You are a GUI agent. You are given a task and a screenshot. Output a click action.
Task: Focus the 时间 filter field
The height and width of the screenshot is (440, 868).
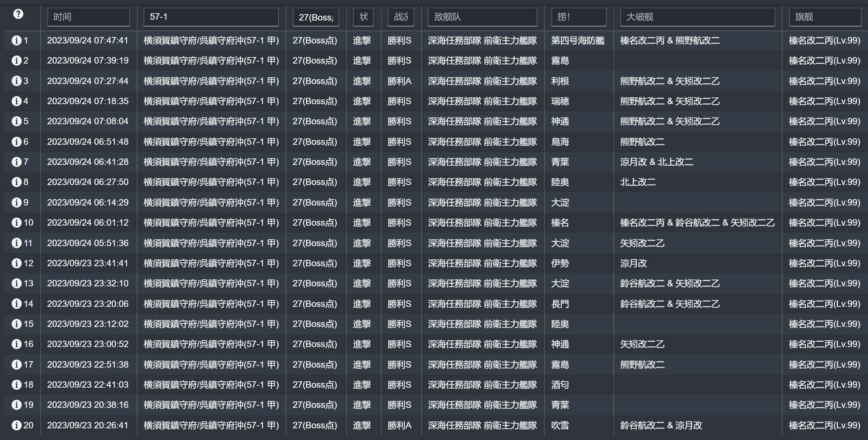point(88,17)
